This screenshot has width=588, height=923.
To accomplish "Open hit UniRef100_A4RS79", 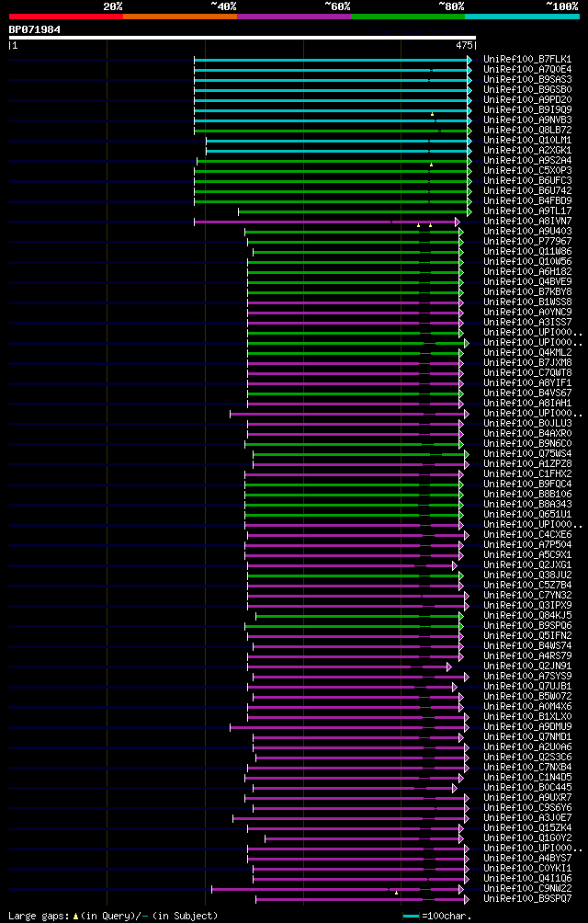I will coord(526,656).
